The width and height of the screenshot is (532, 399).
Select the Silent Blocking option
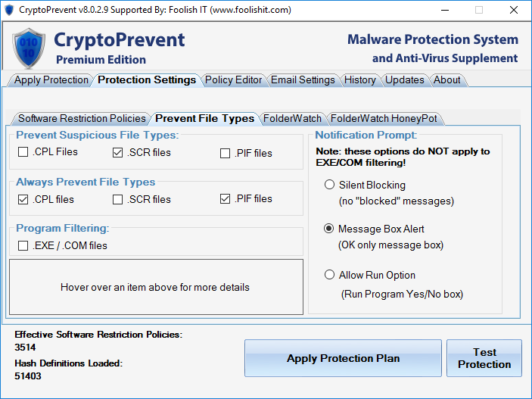329,185
